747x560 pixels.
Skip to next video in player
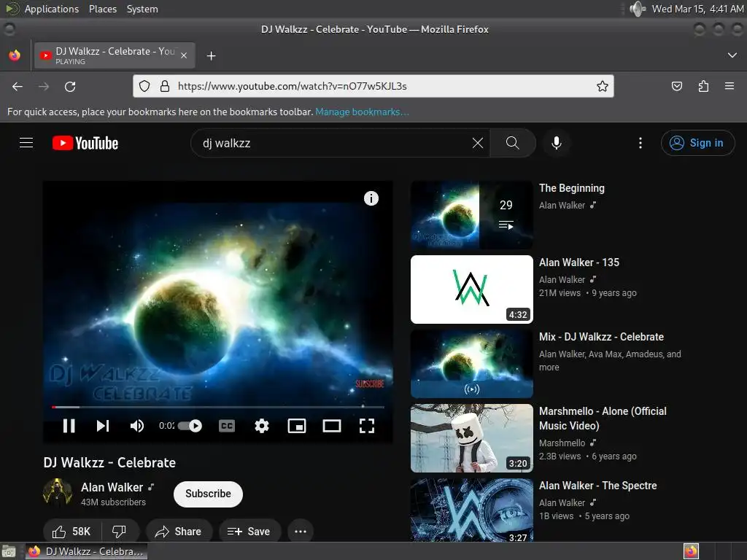[x=103, y=426]
